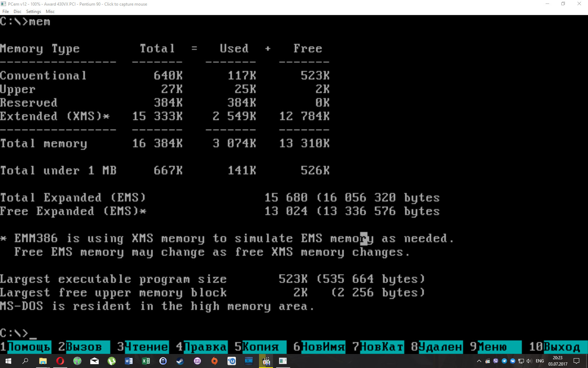Open network status tray icon
The width and height of the screenshot is (588, 368).
tap(521, 361)
